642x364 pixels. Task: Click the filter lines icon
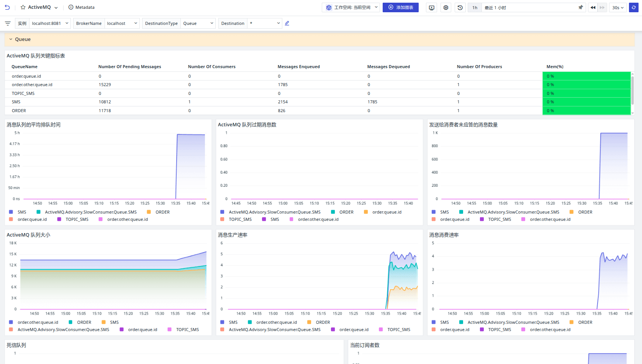click(8, 23)
